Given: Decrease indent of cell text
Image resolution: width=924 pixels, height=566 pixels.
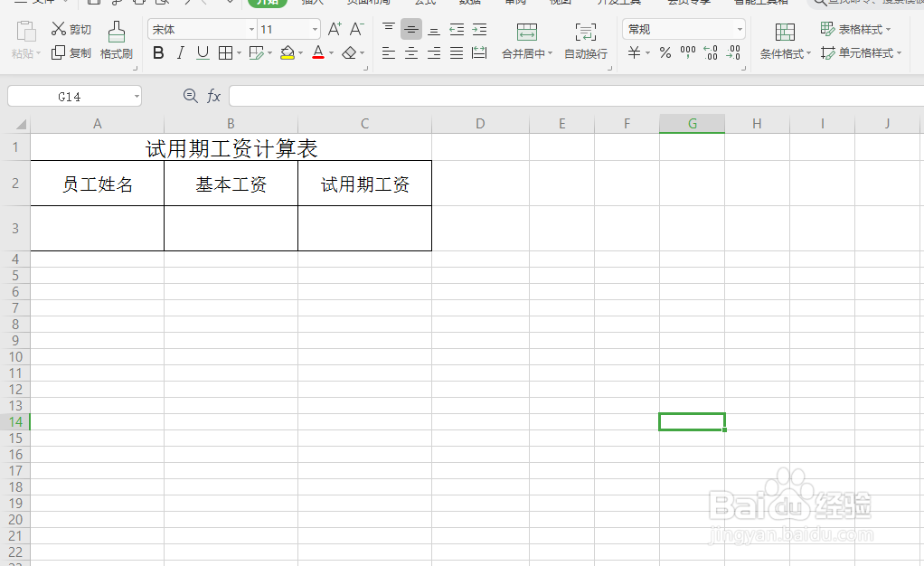Looking at the screenshot, I should click(457, 29).
